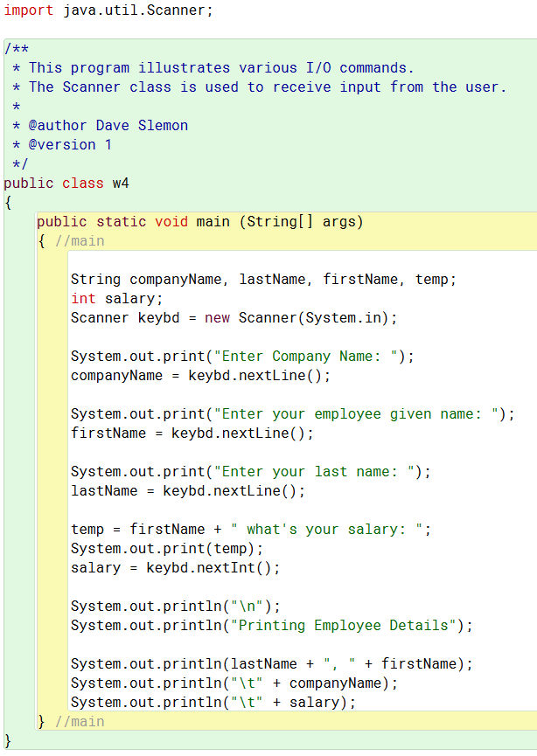Click the opening //main comment
The height and width of the screenshot is (756, 537).
tap(80, 240)
